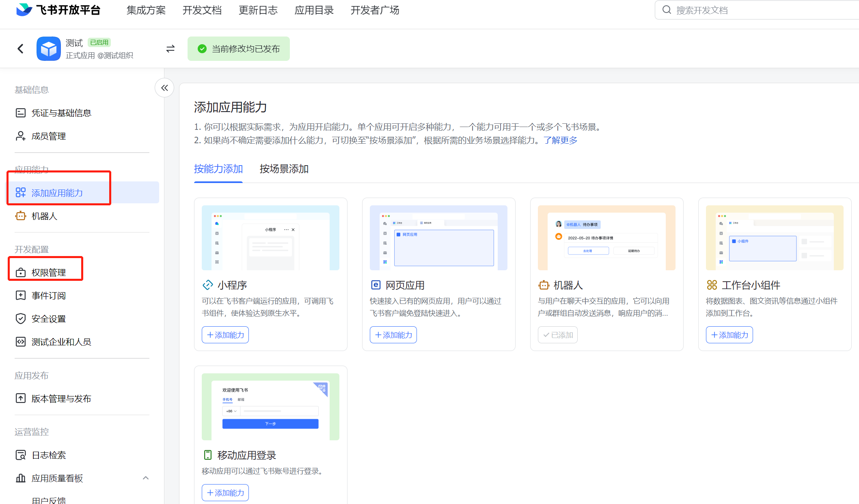Switch to the 按场景添加 tab
859x504 pixels.
tap(284, 169)
